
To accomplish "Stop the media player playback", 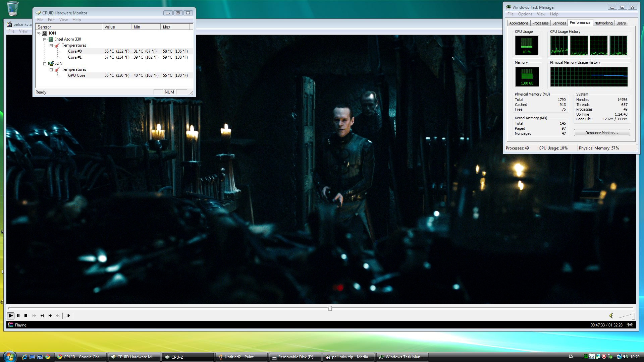I will pos(26,315).
